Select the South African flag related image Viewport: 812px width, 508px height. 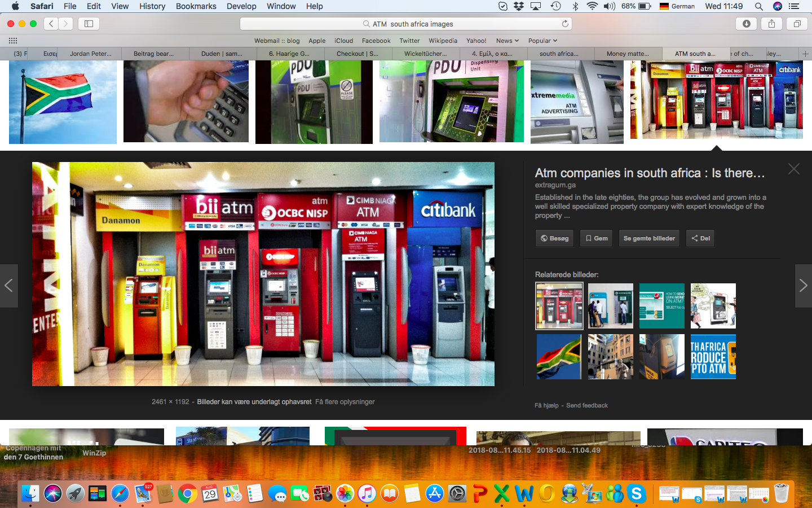pyautogui.click(x=559, y=357)
